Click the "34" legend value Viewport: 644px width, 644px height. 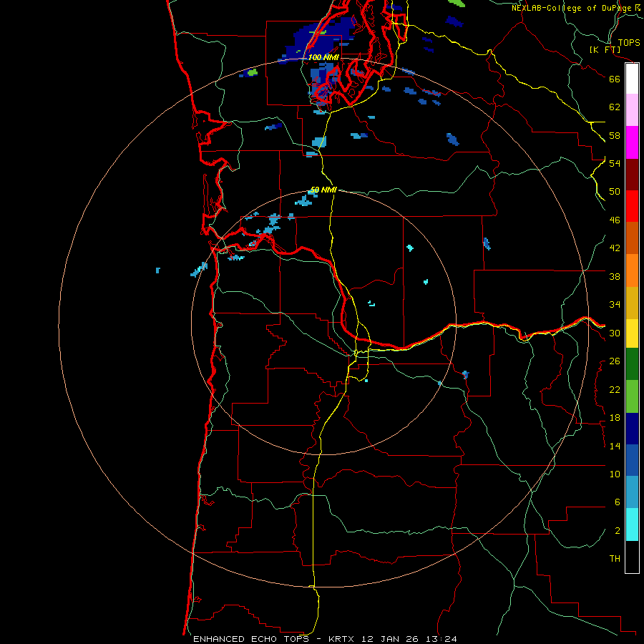[x=615, y=305]
